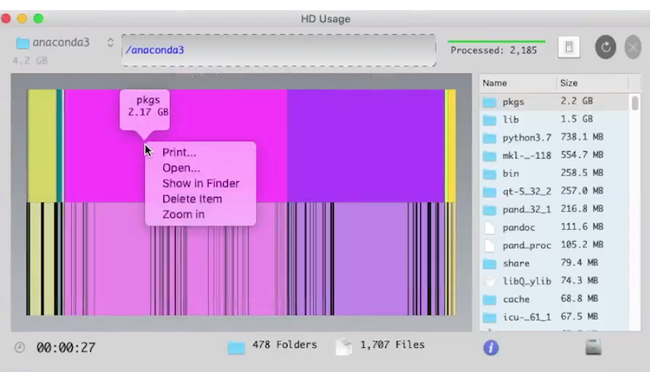
Task: Click the pand_proc file icon
Action: click(490, 246)
